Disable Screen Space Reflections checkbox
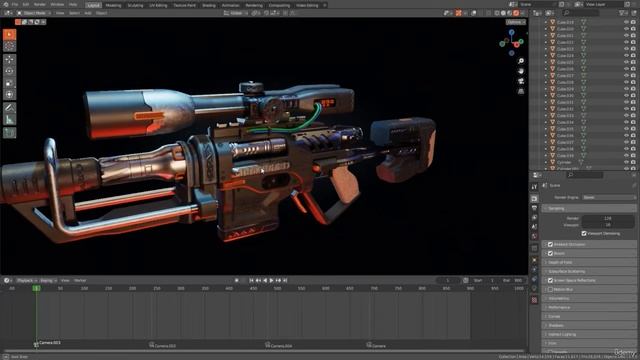Image resolution: width=640 pixels, height=360 pixels. (x=550, y=280)
